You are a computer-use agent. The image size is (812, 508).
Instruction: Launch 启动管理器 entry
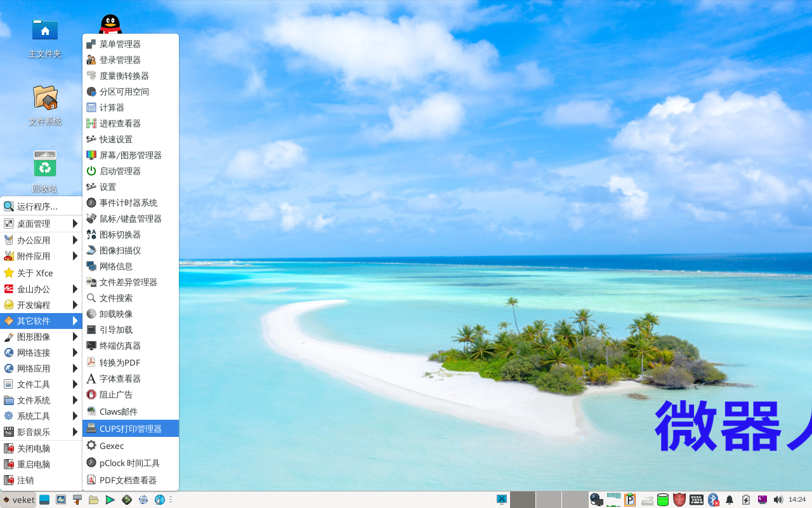click(x=131, y=171)
